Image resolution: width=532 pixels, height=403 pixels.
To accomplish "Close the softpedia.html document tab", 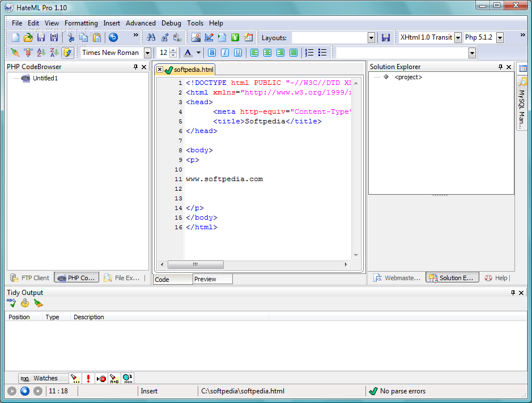I will pyautogui.click(x=160, y=70).
